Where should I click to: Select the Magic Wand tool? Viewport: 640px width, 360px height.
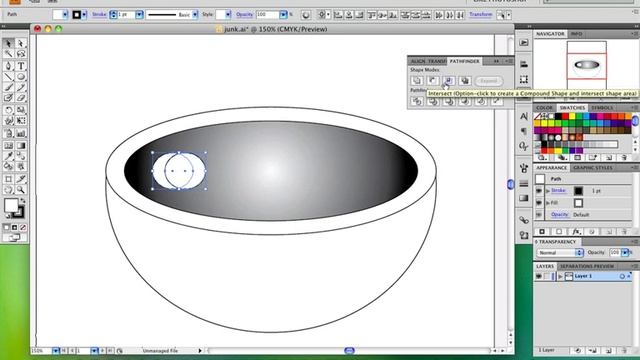click(8, 54)
